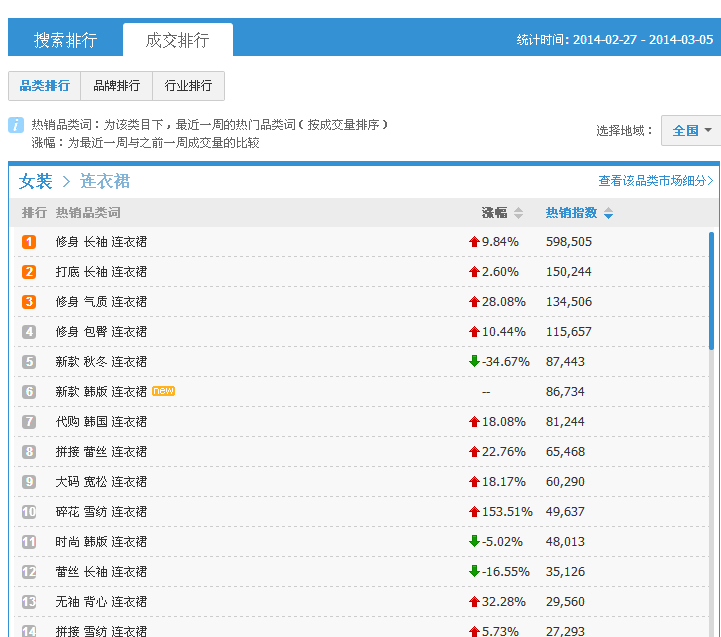This screenshot has width=721, height=637.
Task: Click red up arrow beside 28.08%
Action: click(x=474, y=302)
